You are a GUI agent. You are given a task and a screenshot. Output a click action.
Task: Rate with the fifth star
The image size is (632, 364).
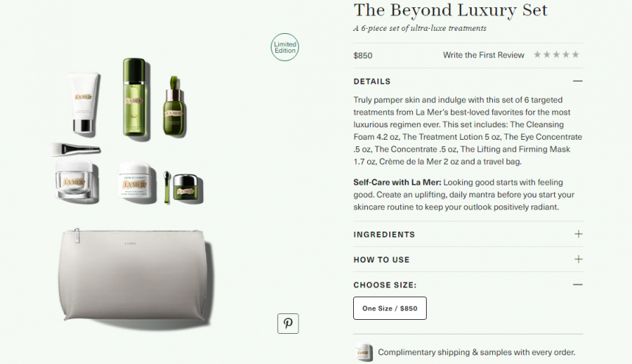(575, 54)
